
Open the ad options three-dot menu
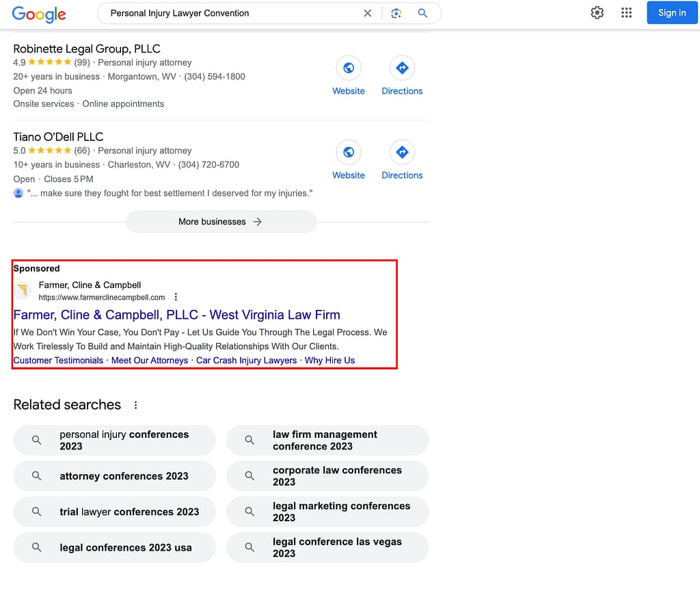click(x=176, y=297)
